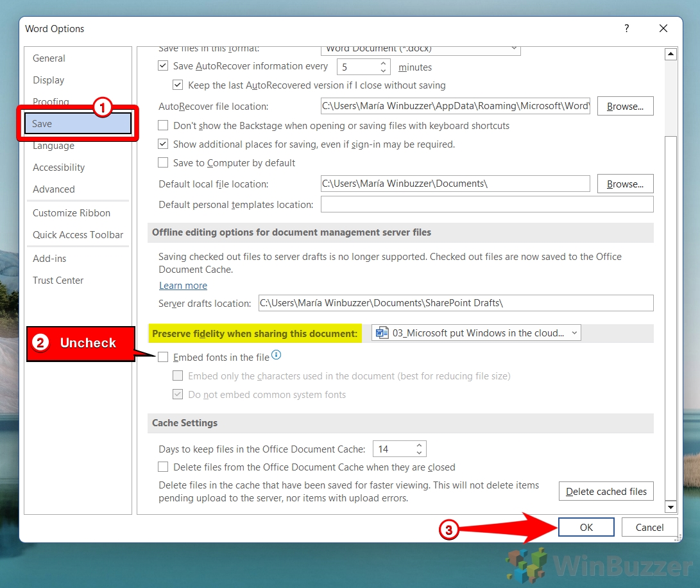Enable Embed fonts in the file
700x588 pixels.
click(x=163, y=357)
